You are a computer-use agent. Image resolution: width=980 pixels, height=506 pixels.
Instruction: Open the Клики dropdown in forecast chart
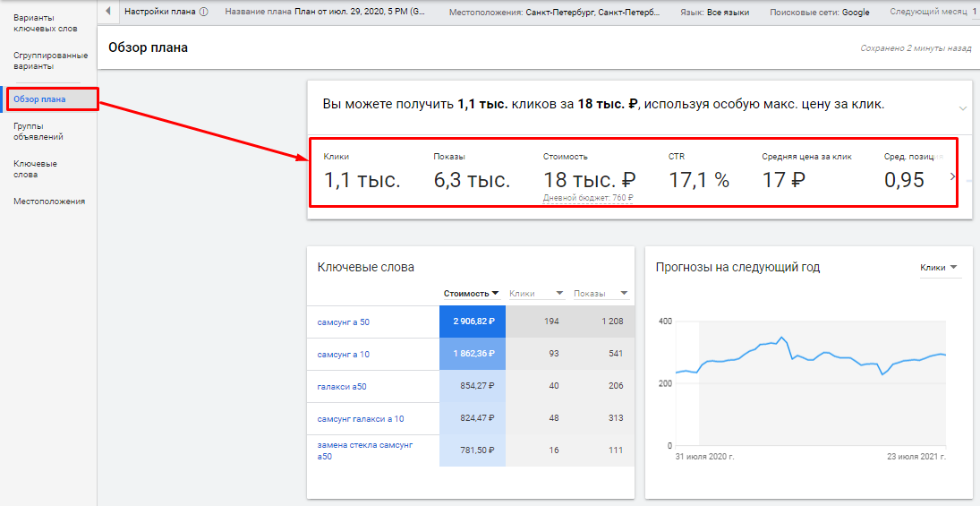click(x=939, y=267)
